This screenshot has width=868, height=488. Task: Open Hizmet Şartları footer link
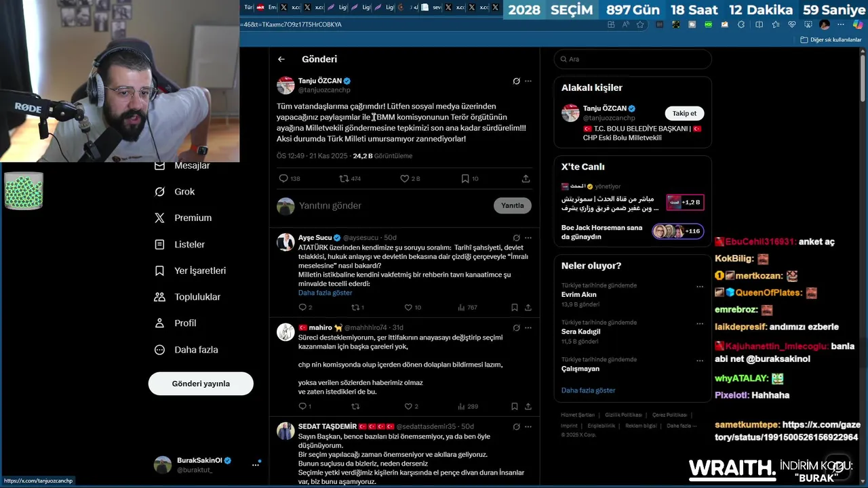(578, 415)
